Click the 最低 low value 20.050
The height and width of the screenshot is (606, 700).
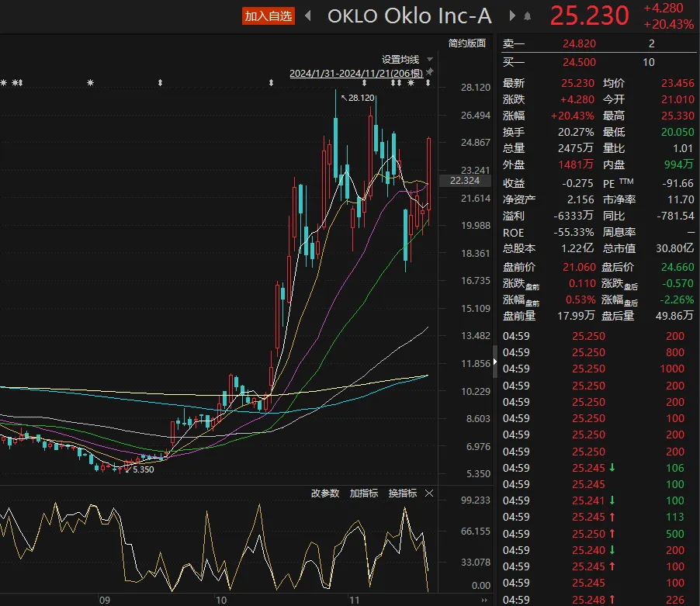coord(677,132)
